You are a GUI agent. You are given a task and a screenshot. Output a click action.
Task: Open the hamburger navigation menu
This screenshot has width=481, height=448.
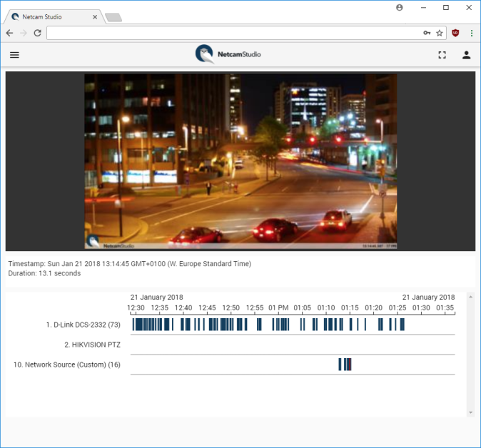(14, 55)
